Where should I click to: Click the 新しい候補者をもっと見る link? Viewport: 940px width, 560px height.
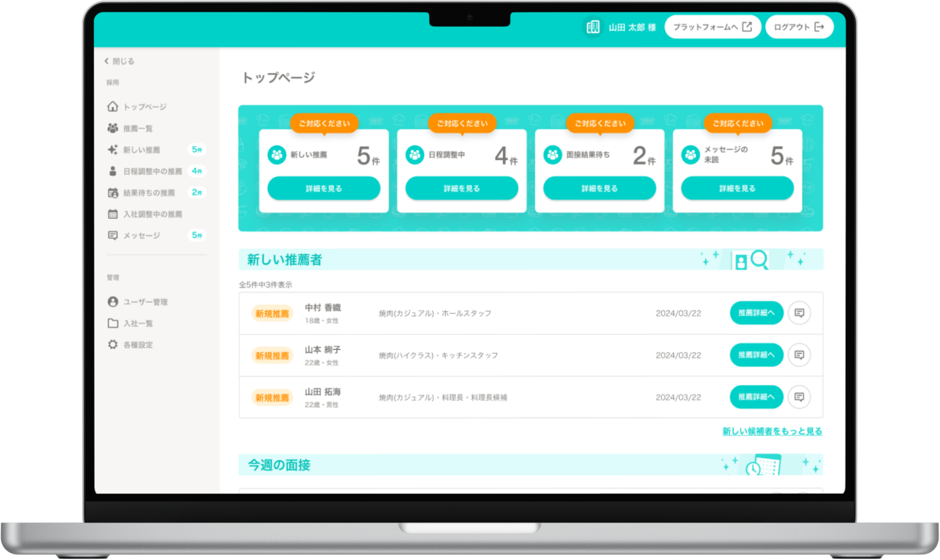[x=772, y=431]
